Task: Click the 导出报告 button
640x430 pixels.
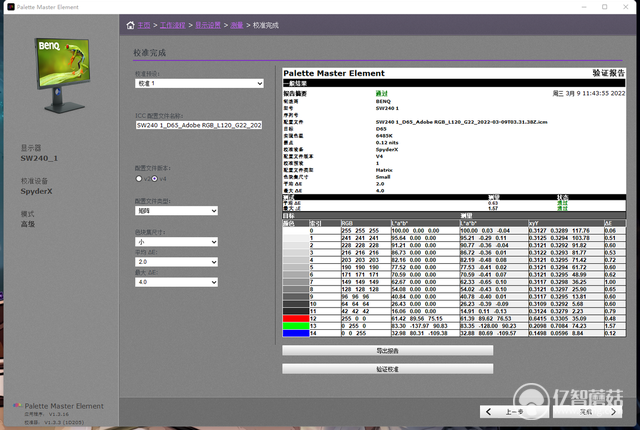Action: pos(387,350)
